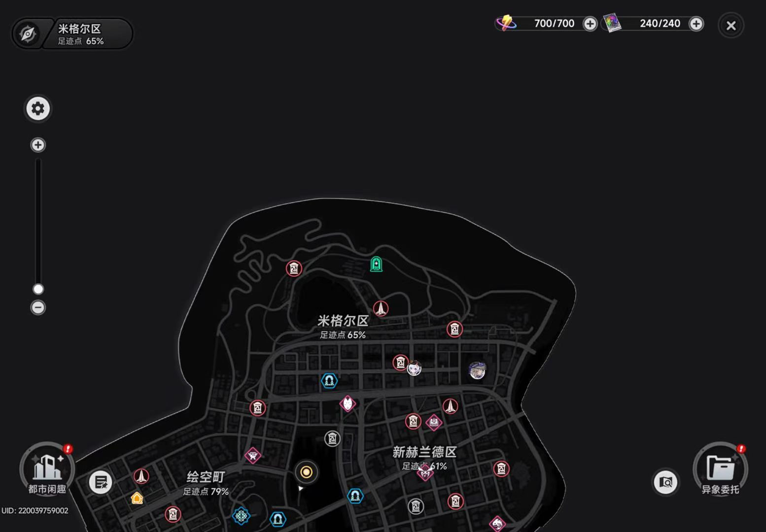This screenshot has height=532, width=766.
Task: Open map settings gear icon
Action: click(x=38, y=108)
